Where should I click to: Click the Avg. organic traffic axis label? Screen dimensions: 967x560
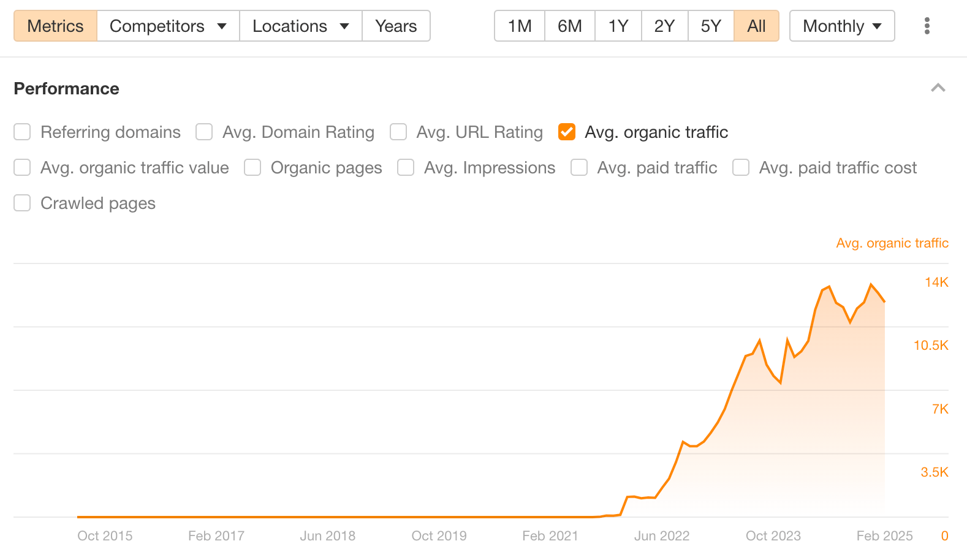[x=892, y=243]
